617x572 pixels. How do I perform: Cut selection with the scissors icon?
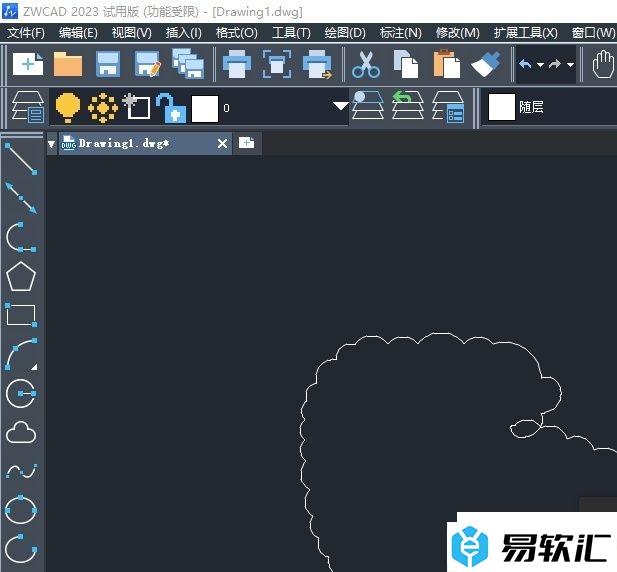366,64
